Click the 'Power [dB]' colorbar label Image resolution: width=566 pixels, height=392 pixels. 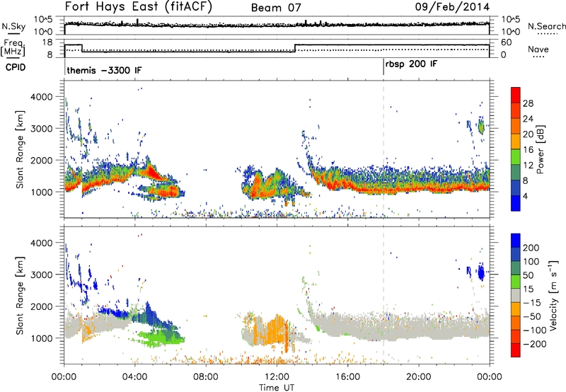coord(540,149)
